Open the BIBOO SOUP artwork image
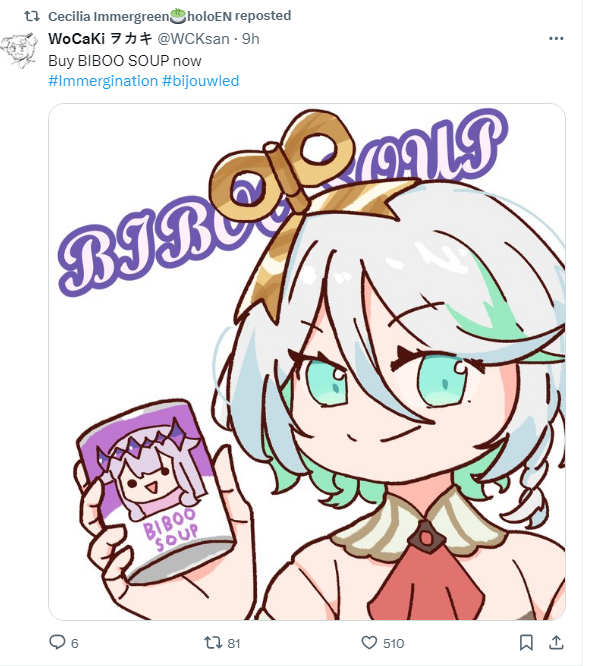 307,361
